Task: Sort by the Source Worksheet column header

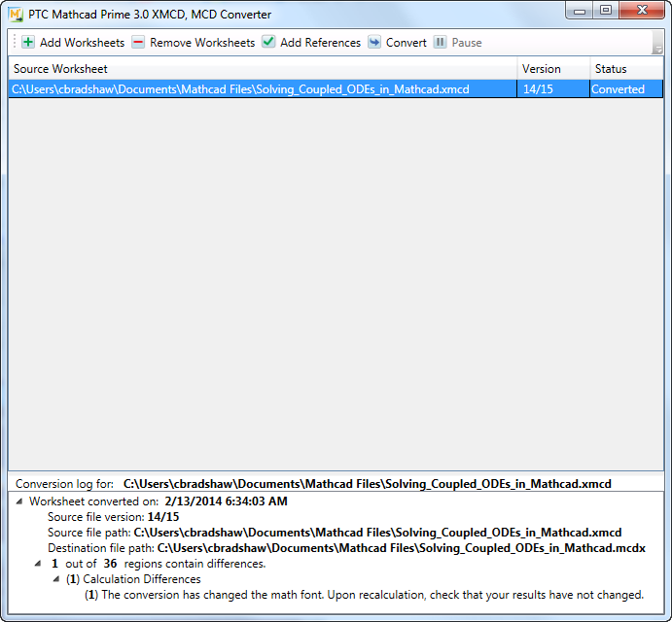Action: pyautogui.click(x=263, y=69)
